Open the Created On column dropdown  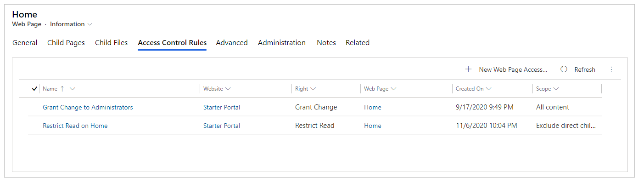pyautogui.click(x=488, y=89)
